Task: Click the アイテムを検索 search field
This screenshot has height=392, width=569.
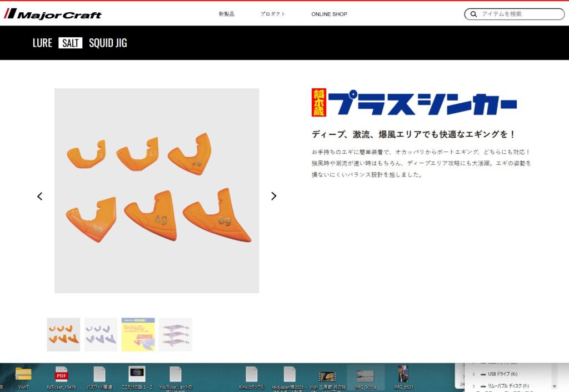Action: [x=520, y=14]
